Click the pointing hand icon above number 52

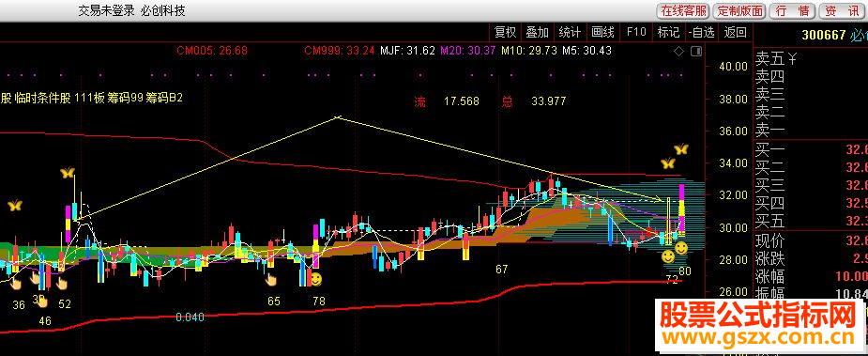[x=61, y=284]
